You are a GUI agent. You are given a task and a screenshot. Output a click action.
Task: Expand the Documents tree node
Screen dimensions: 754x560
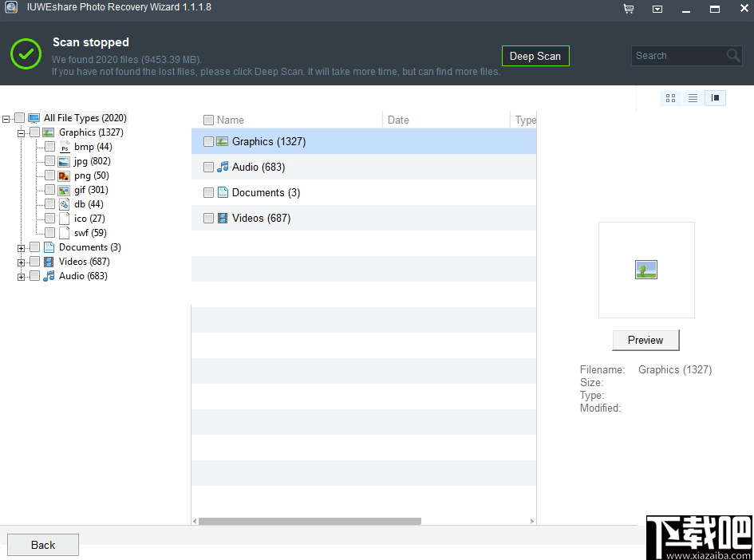tap(19, 246)
